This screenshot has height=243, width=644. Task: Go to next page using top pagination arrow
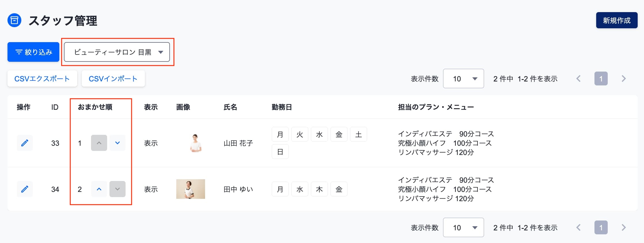click(624, 78)
